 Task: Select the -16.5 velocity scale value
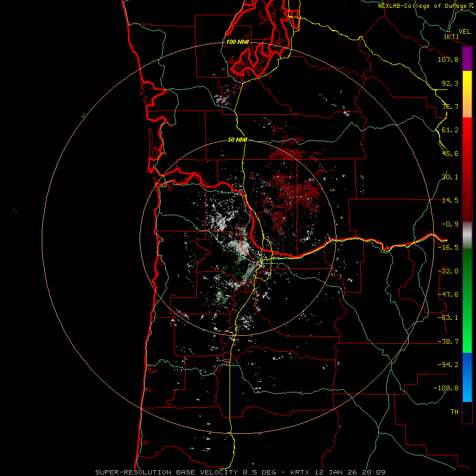(448, 248)
